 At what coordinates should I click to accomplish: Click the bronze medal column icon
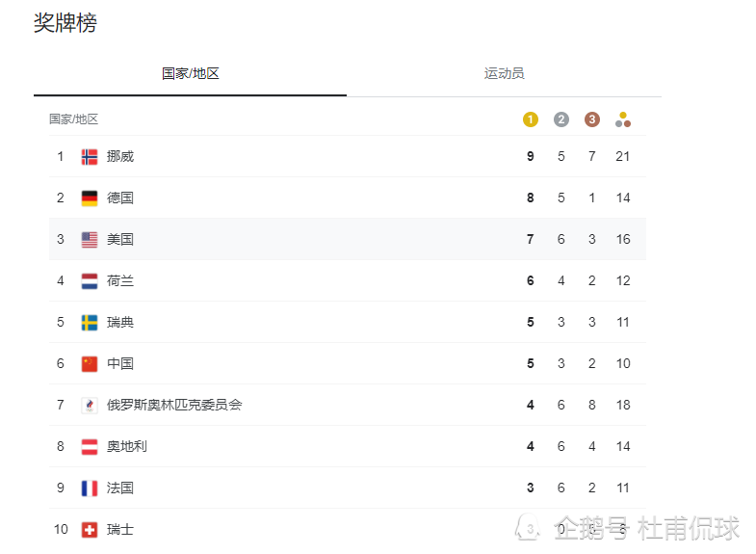592,119
